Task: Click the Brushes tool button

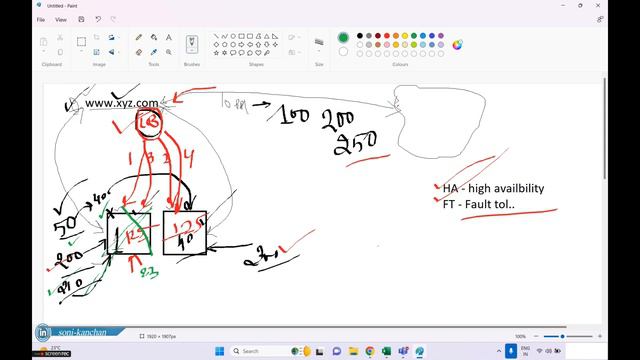Action: pos(192,44)
